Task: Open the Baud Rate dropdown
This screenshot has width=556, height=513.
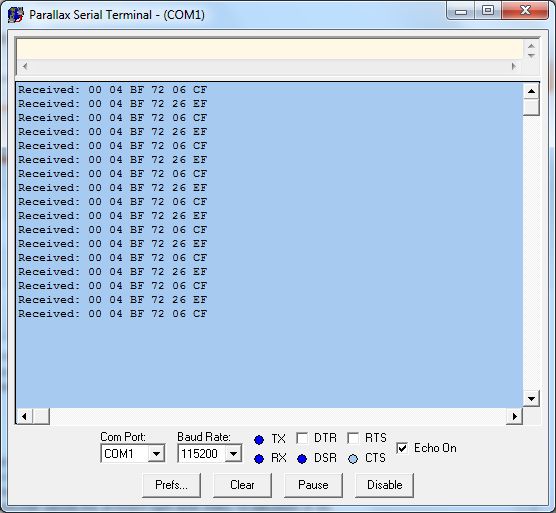Action: point(233,453)
